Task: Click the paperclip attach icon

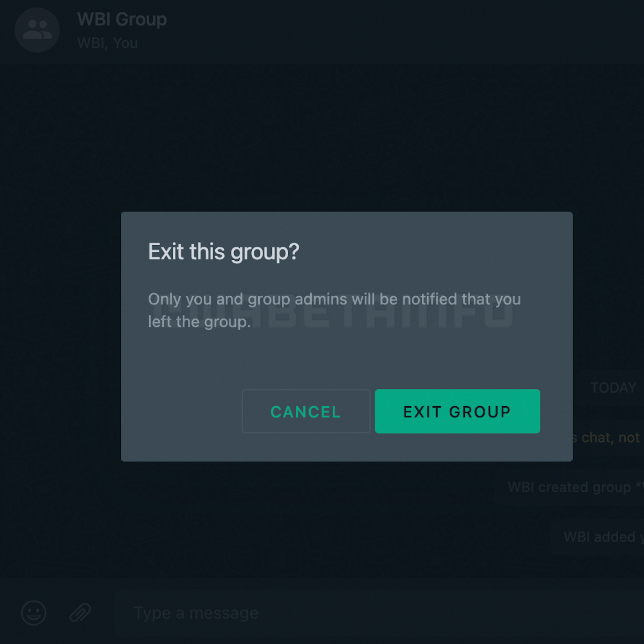Action: (x=80, y=612)
